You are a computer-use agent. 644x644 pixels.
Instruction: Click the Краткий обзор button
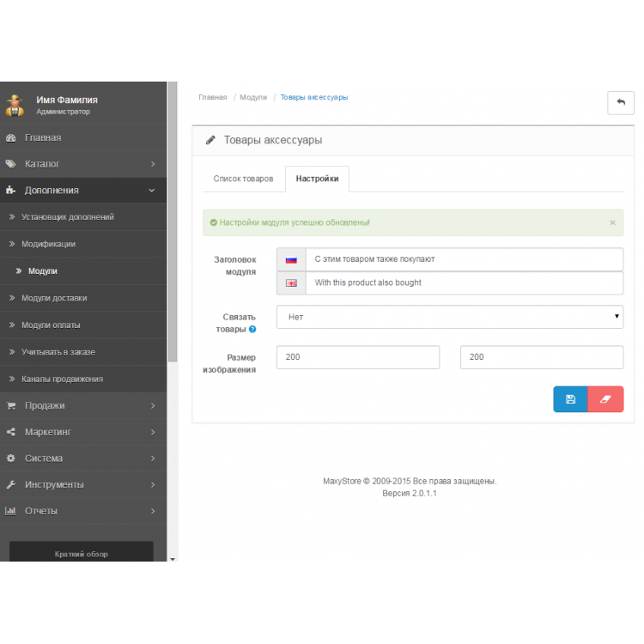(82, 551)
